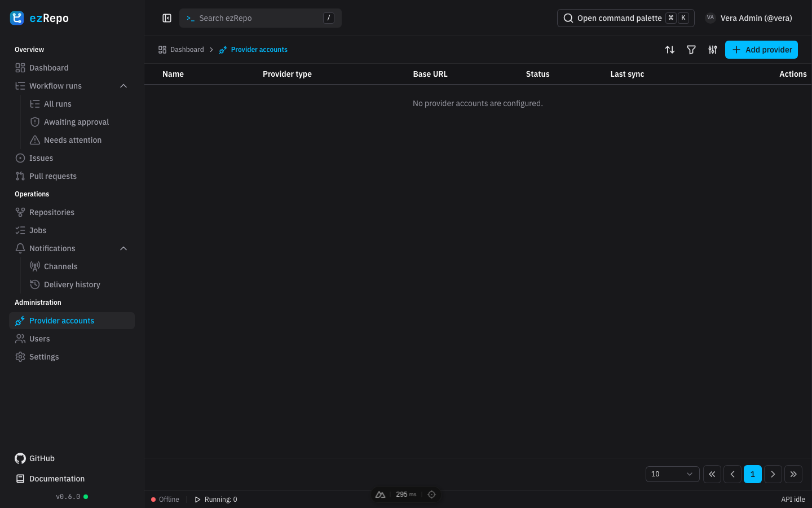Go to the first page arrow
The width and height of the screenshot is (812, 508).
pyautogui.click(x=712, y=474)
